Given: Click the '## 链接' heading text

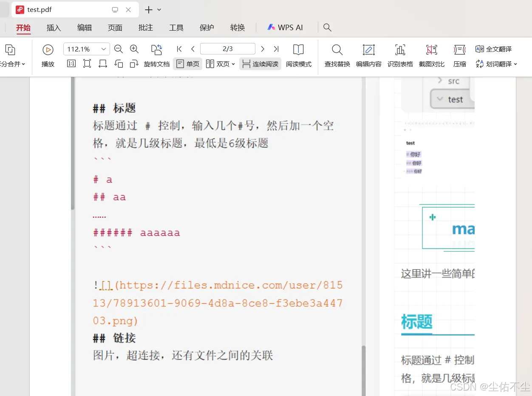Looking at the screenshot, I should 114,338.
